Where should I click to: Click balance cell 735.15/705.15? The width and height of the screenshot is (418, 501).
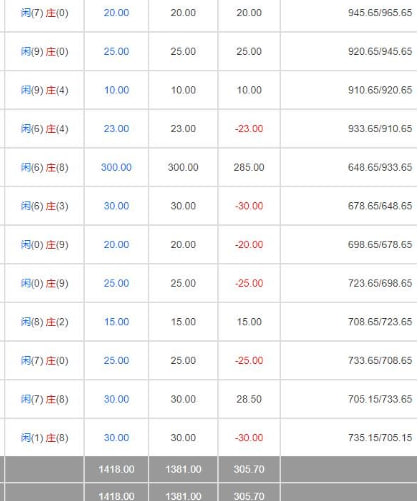pyautogui.click(x=380, y=438)
